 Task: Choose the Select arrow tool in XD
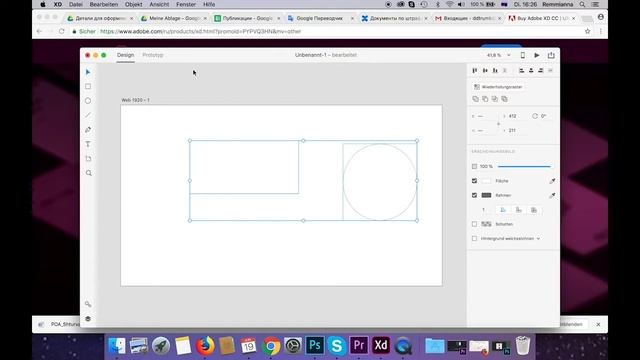point(88,72)
